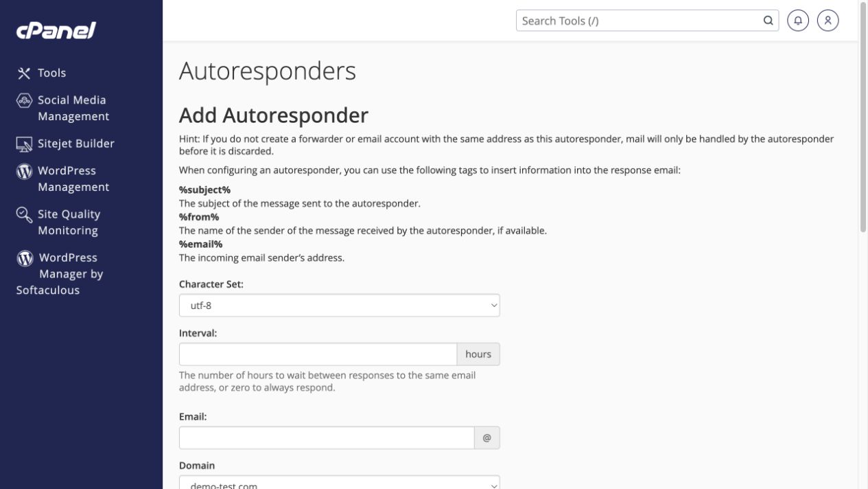The height and width of the screenshot is (489, 868).
Task: Open Social Media Management icon
Action: pos(24,100)
